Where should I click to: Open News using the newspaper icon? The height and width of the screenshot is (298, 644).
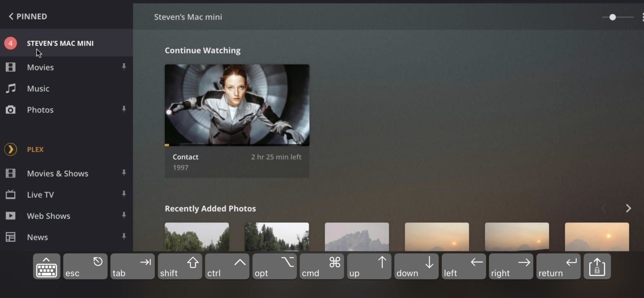pos(10,237)
